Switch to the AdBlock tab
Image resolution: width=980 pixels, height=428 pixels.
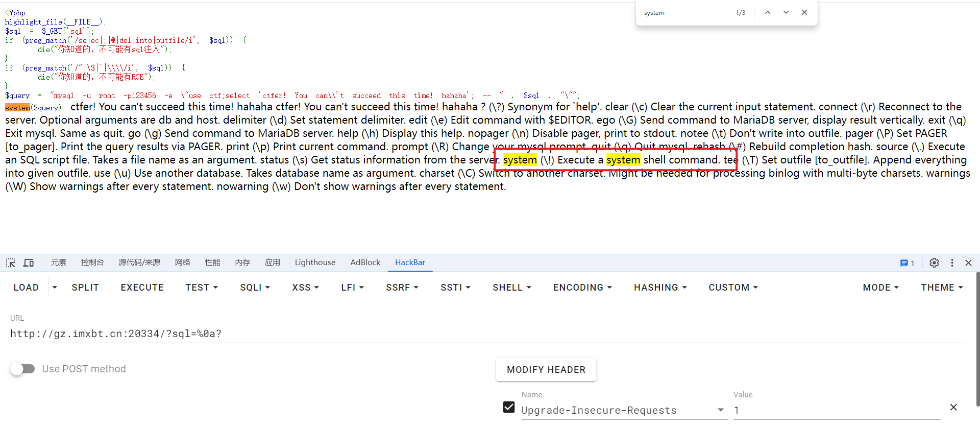pos(365,263)
